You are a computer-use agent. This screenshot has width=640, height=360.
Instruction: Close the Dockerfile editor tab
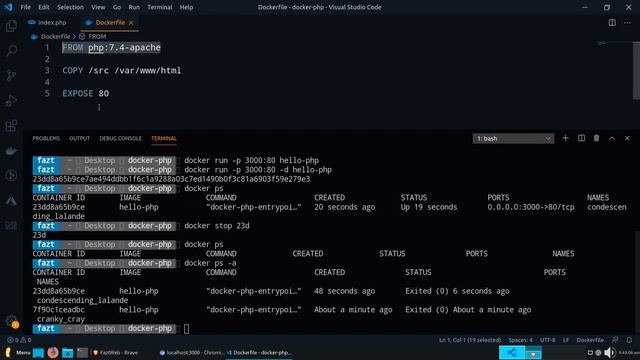point(131,23)
